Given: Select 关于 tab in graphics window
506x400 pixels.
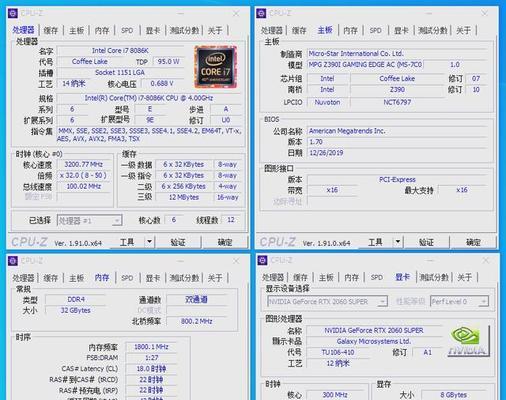Looking at the screenshot, I should pos(464,277).
